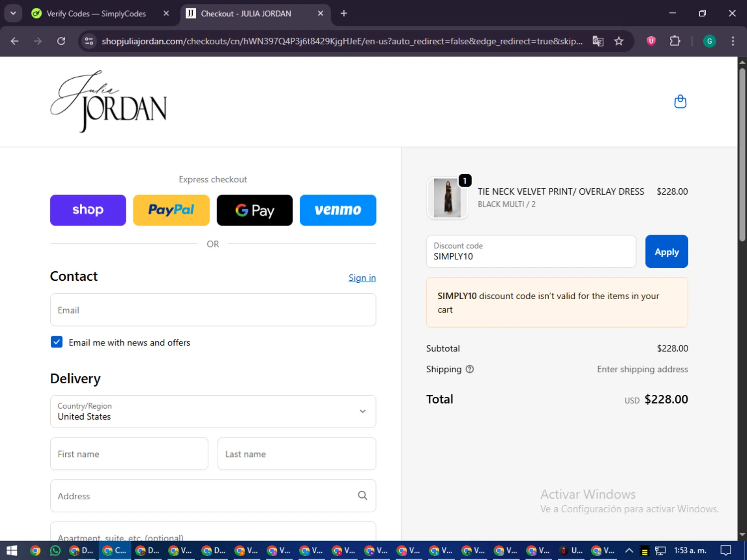Image resolution: width=747 pixels, height=560 pixels.
Task: Click the product title TIE NECK VELVET PRINT
Action: [561, 192]
